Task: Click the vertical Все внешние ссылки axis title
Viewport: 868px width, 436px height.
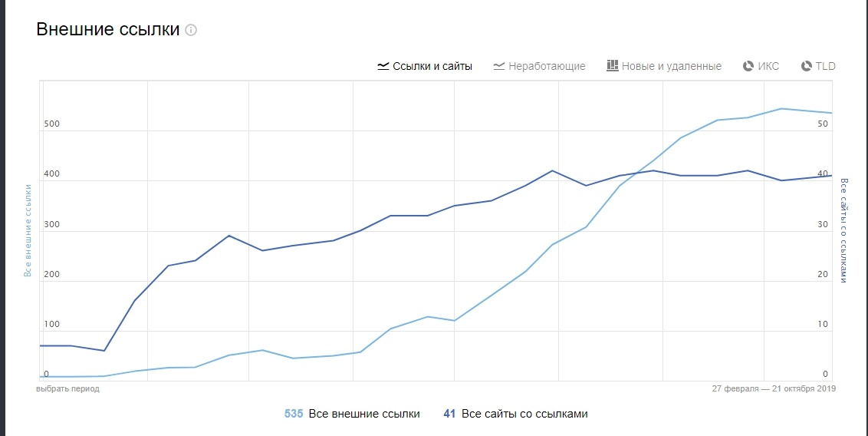Action: pos(28,230)
